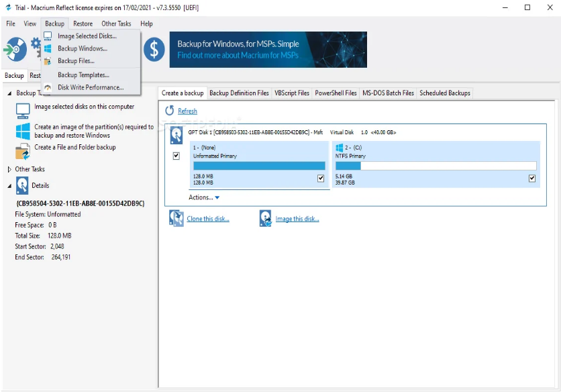
Task: Click the Macrium Reflect title bar logo
Action: coord(9,7)
